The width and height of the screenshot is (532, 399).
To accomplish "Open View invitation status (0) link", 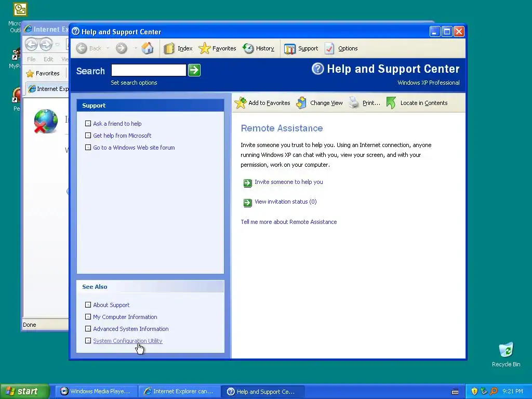I will click(x=286, y=202).
